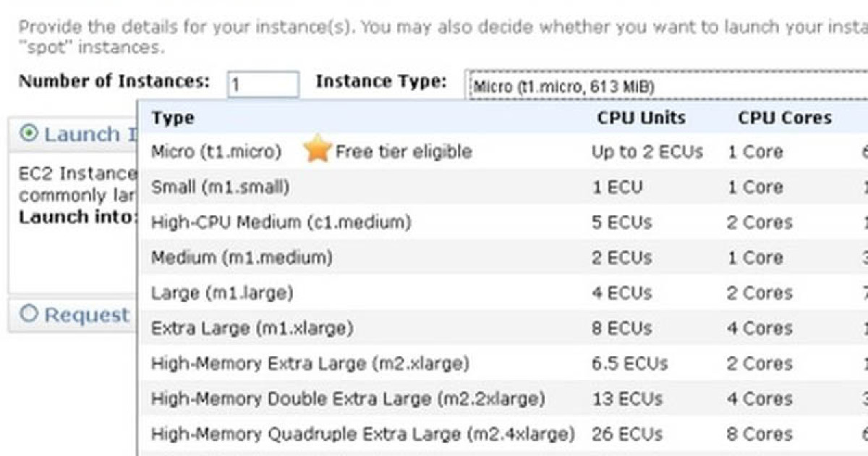
Task: Select the Request Spot Instances radio button
Action: point(29,314)
